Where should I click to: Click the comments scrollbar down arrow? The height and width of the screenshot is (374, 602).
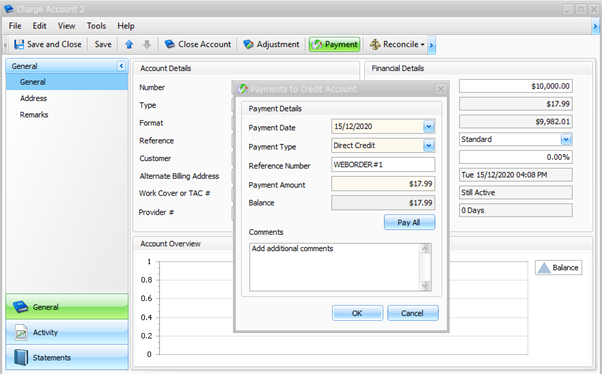425,285
